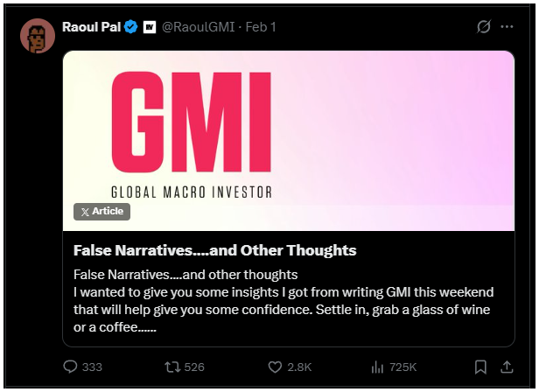The image size is (539, 392).
Task: Click the blue verified checkmark badge
Action: 130,27
